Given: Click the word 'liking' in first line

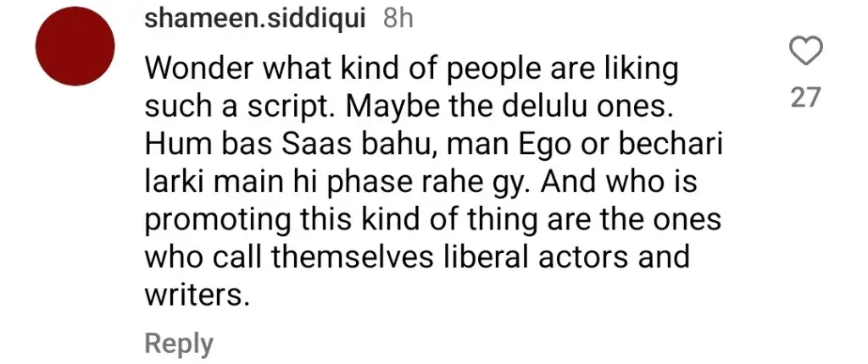Looking at the screenshot, I should coord(638,71).
